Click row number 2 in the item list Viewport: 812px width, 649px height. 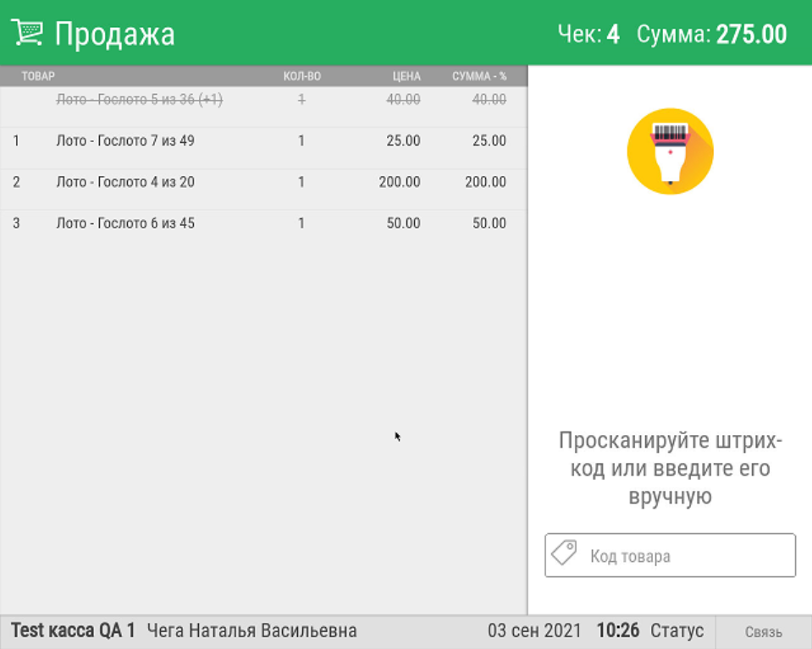(x=17, y=182)
